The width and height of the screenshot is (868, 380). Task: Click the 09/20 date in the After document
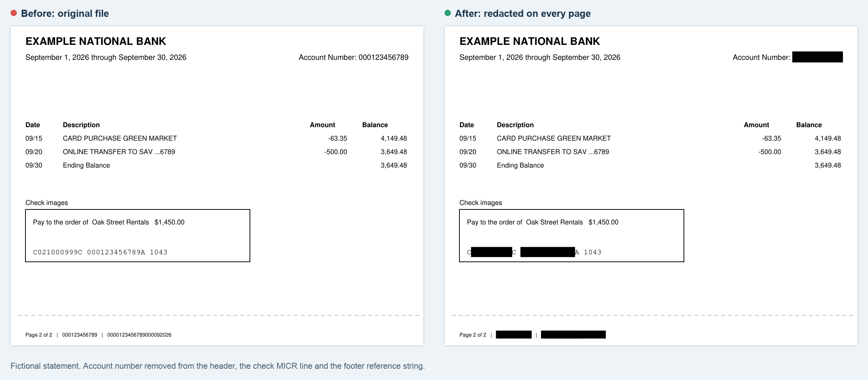pyautogui.click(x=468, y=152)
